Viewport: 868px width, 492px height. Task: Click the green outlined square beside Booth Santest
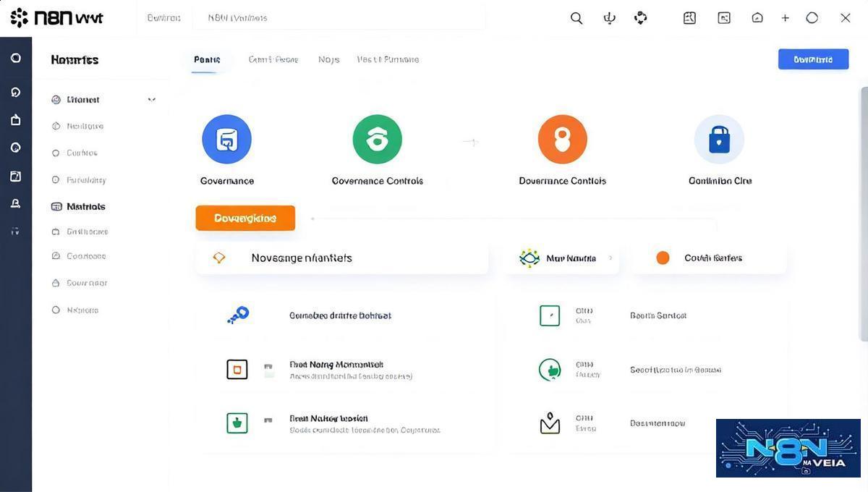(x=550, y=315)
